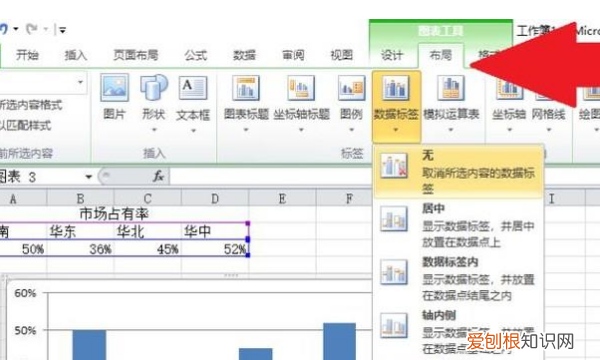This screenshot has height=360, width=600.
Task: Switch to the chart Design (设计) tab
Action: pyautogui.click(x=392, y=55)
